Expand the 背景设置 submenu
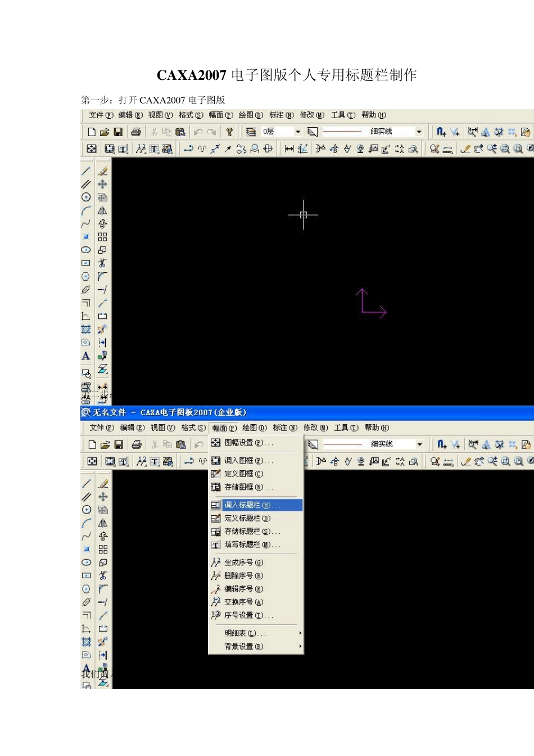This screenshot has width=534, height=756. pos(256,647)
